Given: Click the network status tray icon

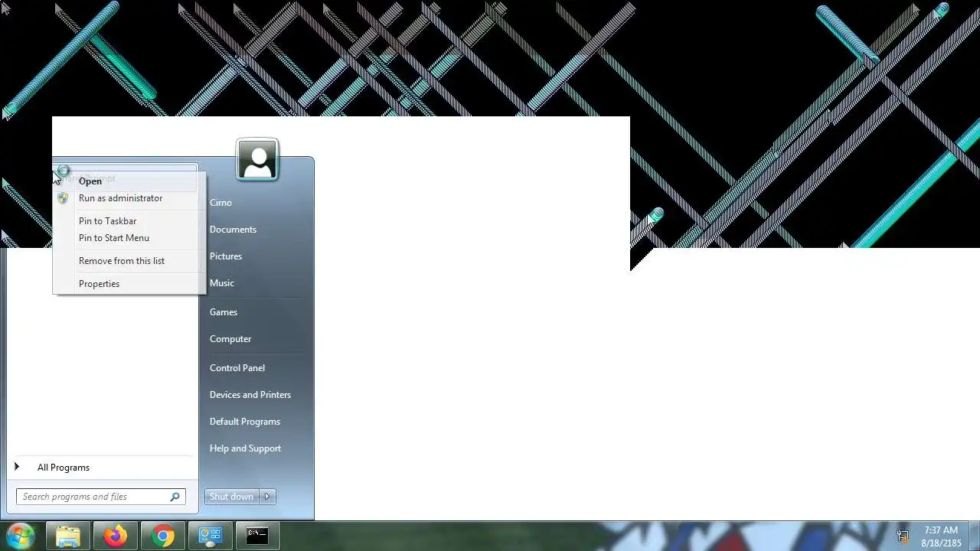Looking at the screenshot, I should (903, 536).
